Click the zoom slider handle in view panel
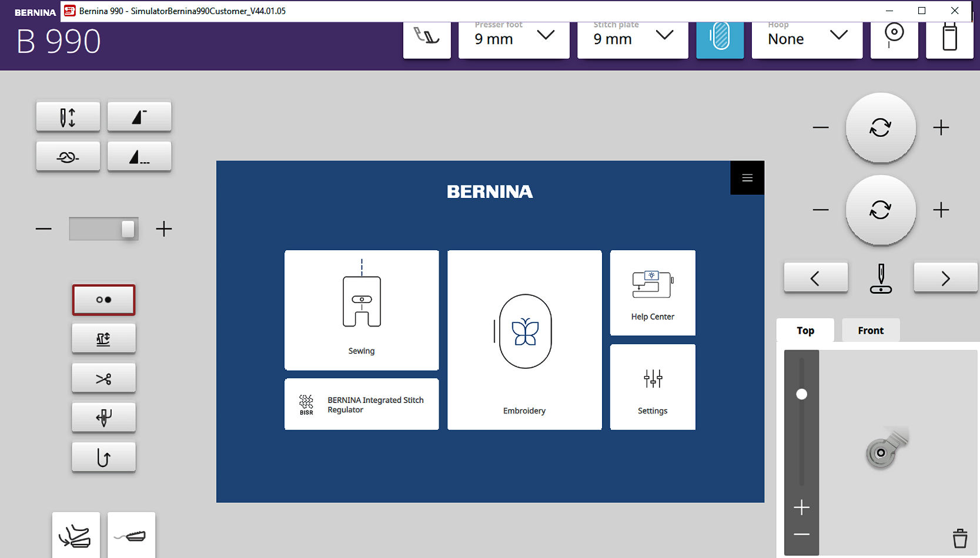This screenshot has width=980, height=558. [x=801, y=394]
